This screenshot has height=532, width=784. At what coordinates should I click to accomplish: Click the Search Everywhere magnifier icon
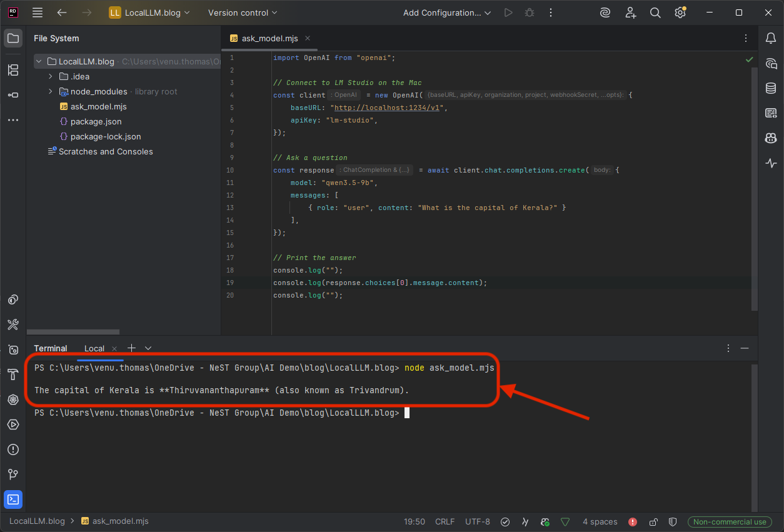655,13
